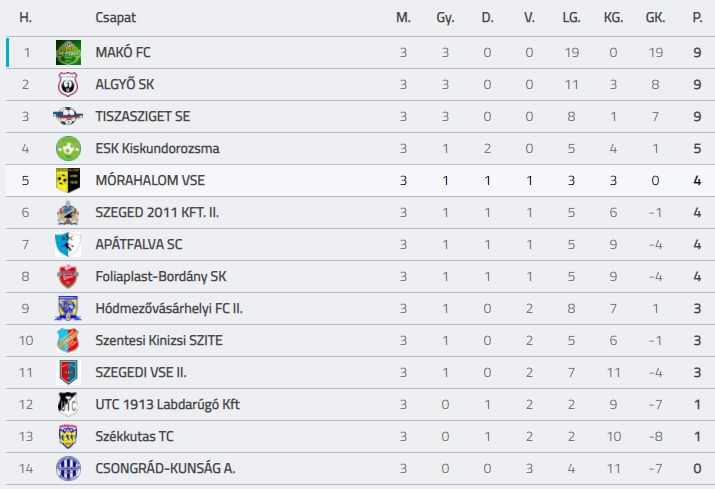The image size is (715, 489).
Task: Click the TISZASZIGET SE football logo
Action: 68,116
